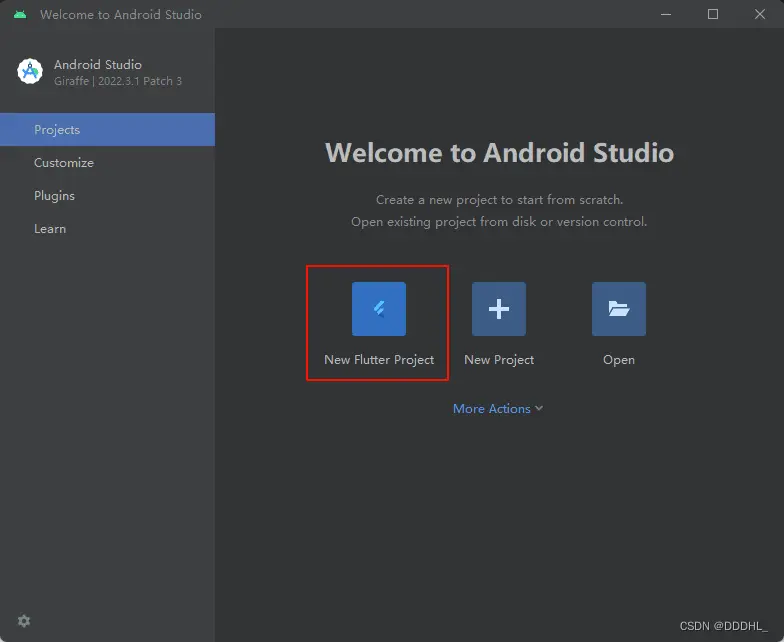Click the Giraffe 2022.3.1 Patch 3 version text

coord(118,81)
